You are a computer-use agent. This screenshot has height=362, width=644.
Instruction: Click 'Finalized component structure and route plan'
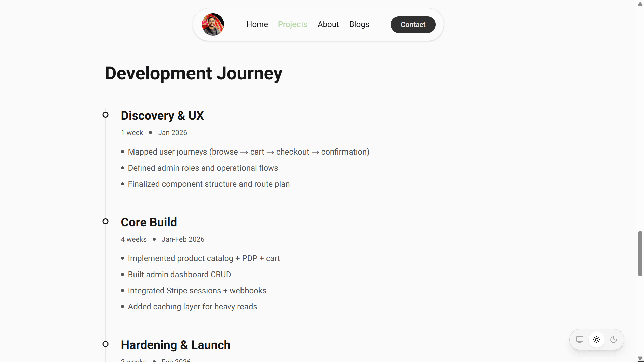pyautogui.click(x=209, y=184)
